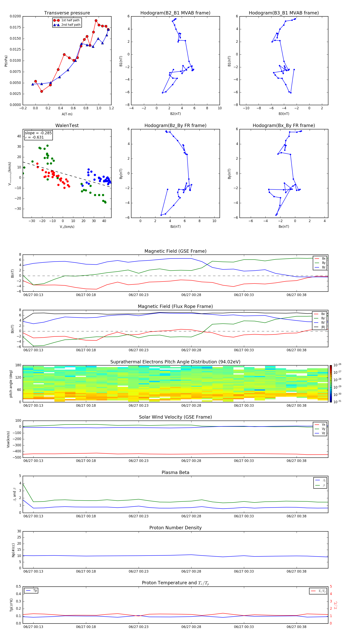Click the 'Proton Number Density' title

175,528
